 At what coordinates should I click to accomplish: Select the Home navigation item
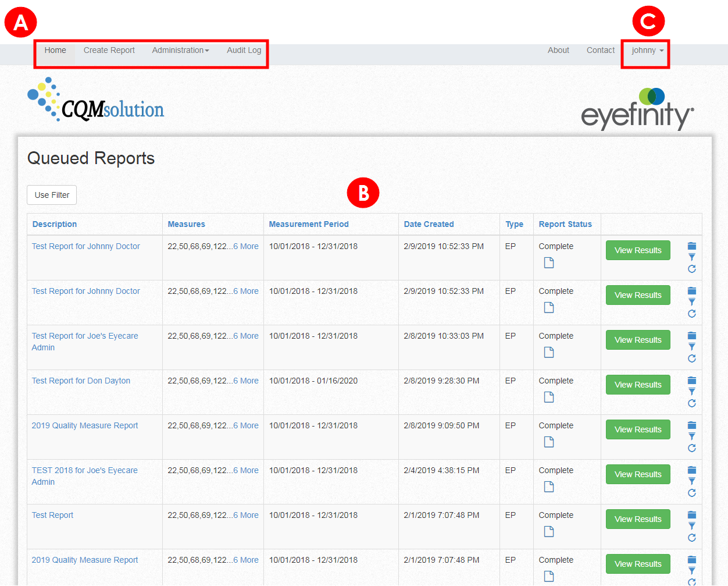pos(55,51)
